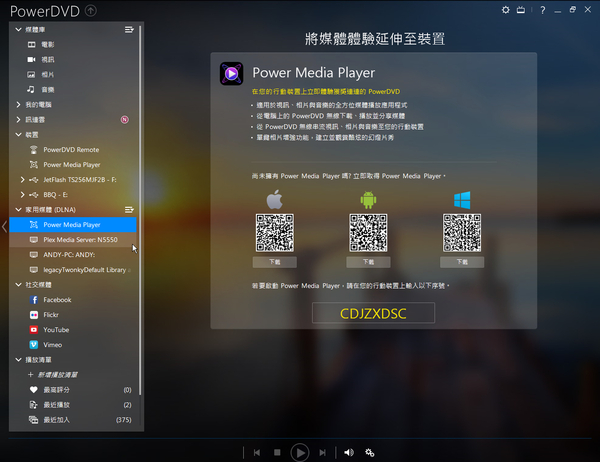Screen dimensions: 600x462
Task: Select Plex Media Server: N5550
Action: tap(80, 240)
